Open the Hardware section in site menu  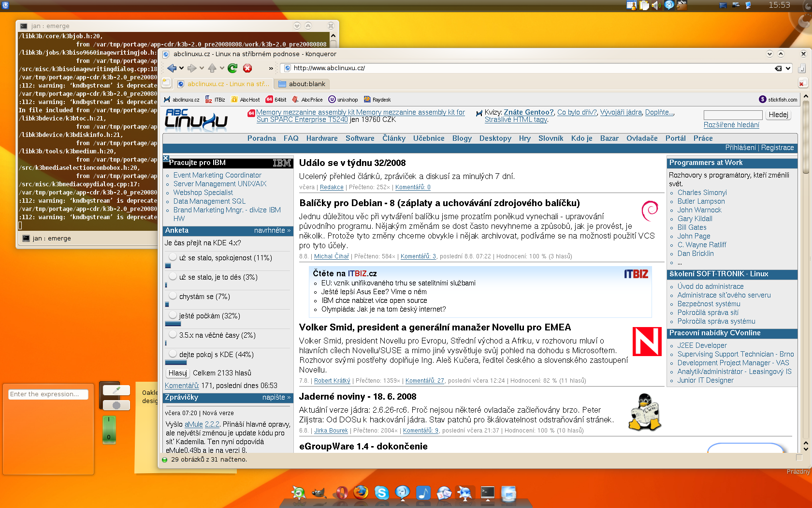coord(322,138)
